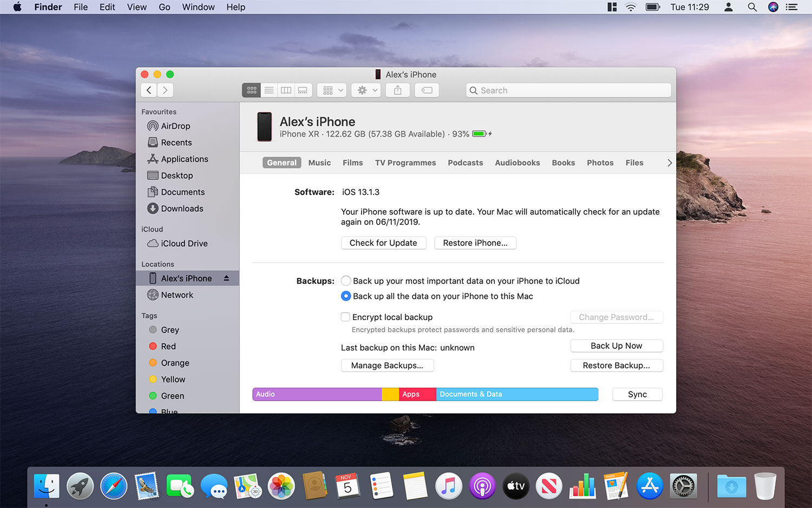Switch to the Photos tab
The width and height of the screenshot is (812, 508).
(x=600, y=162)
